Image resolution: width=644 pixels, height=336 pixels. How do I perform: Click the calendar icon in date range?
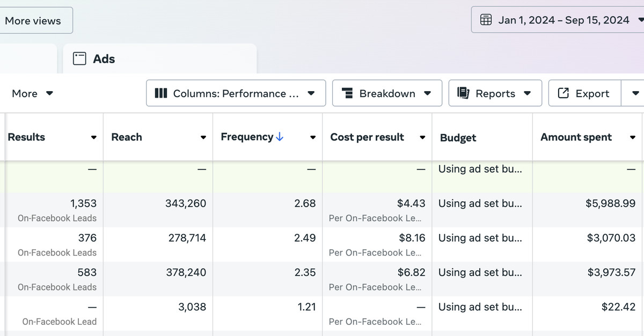(486, 20)
